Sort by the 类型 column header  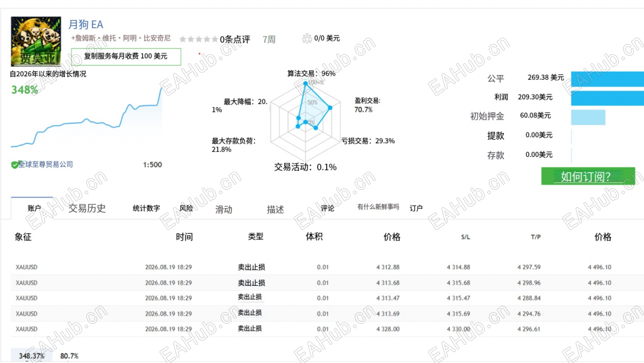click(256, 236)
